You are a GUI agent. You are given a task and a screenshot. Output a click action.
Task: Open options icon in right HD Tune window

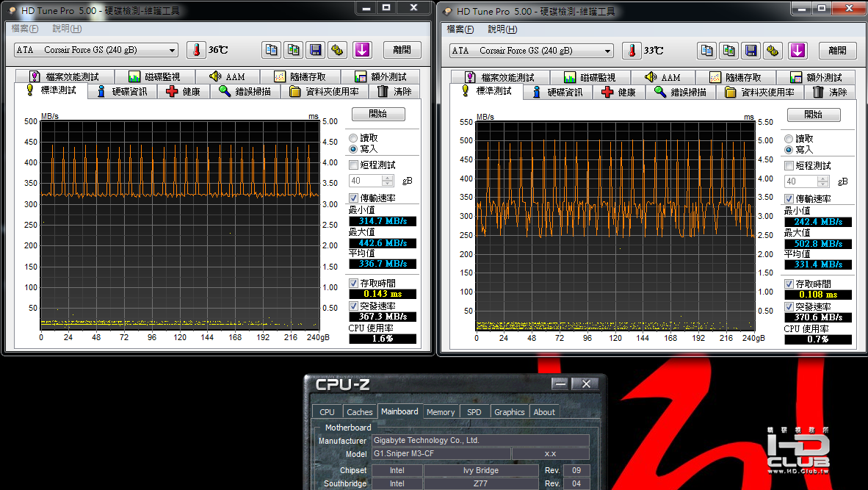pyautogui.click(x=773, y=51)
